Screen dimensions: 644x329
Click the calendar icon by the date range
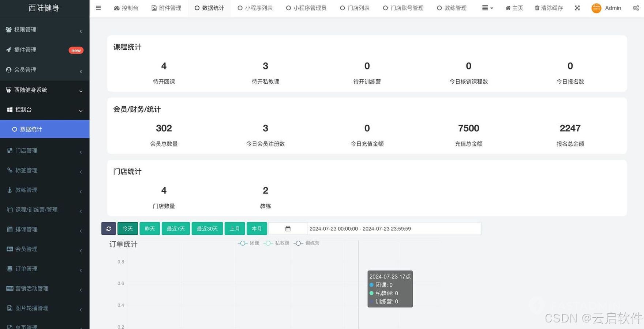(x=288, y=228)
